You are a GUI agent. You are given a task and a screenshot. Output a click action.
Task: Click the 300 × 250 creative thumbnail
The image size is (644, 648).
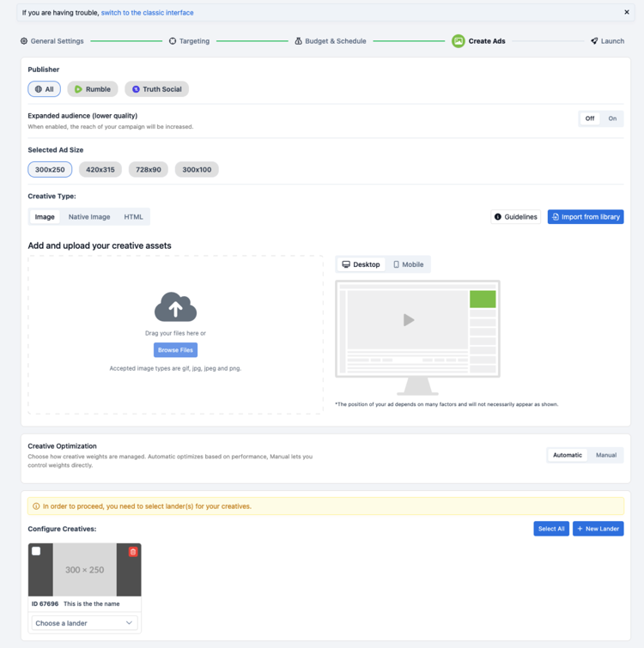(x=85, y=570)
